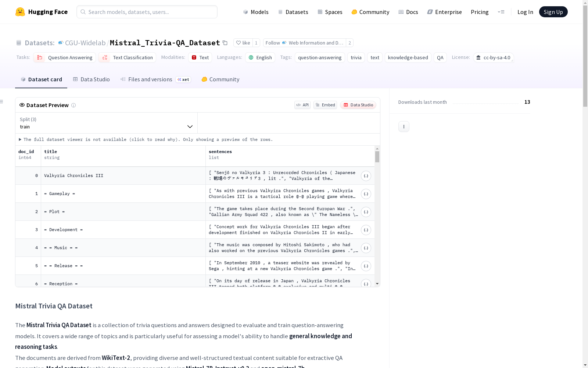This screenshot has width=588, height=368.
Task: Switch to Files and versions tab
Action: click(155, 79)
